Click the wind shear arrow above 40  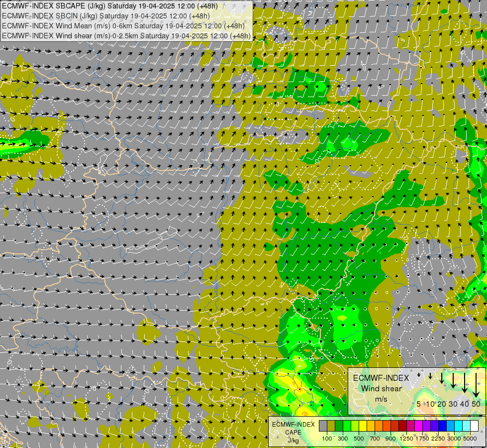(464, 383)
